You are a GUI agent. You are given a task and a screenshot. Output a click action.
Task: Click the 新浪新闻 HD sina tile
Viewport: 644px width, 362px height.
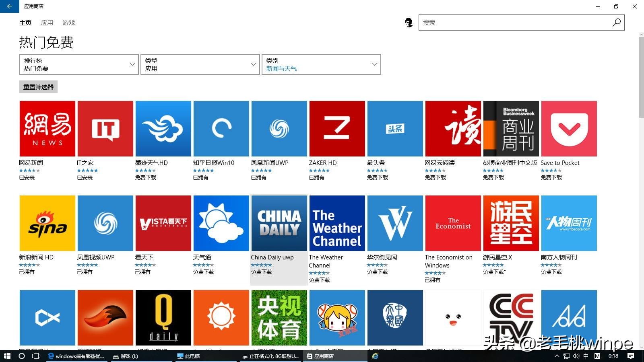click(47, 223)
